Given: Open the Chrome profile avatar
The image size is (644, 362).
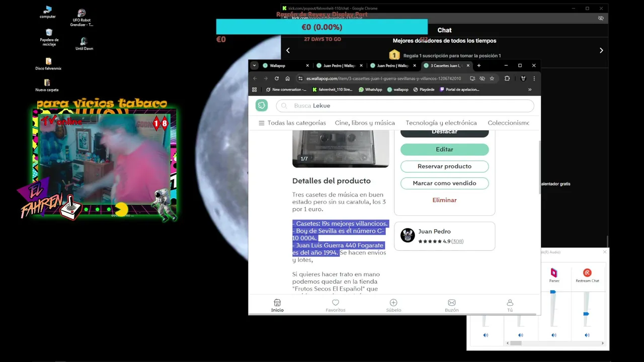Looking at the screenshot, I should pyautogui.click(x=523, y=78).
